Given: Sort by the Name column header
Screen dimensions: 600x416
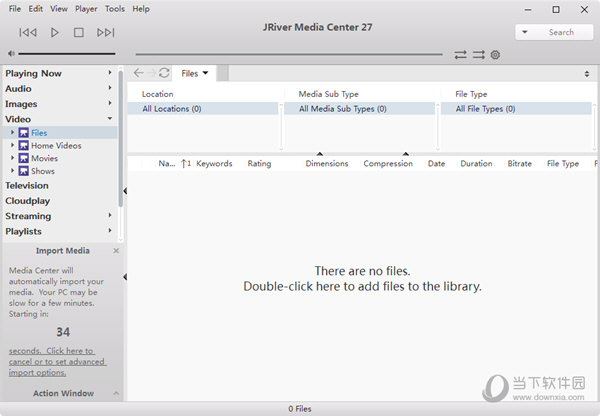Looking at the screenshot, I should [x=167, y=164].
